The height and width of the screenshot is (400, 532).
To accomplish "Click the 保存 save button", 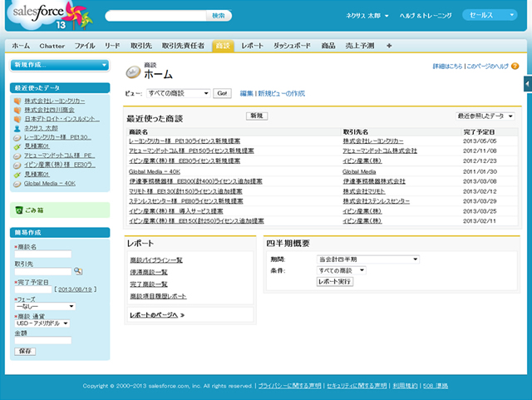I will 25,351.
